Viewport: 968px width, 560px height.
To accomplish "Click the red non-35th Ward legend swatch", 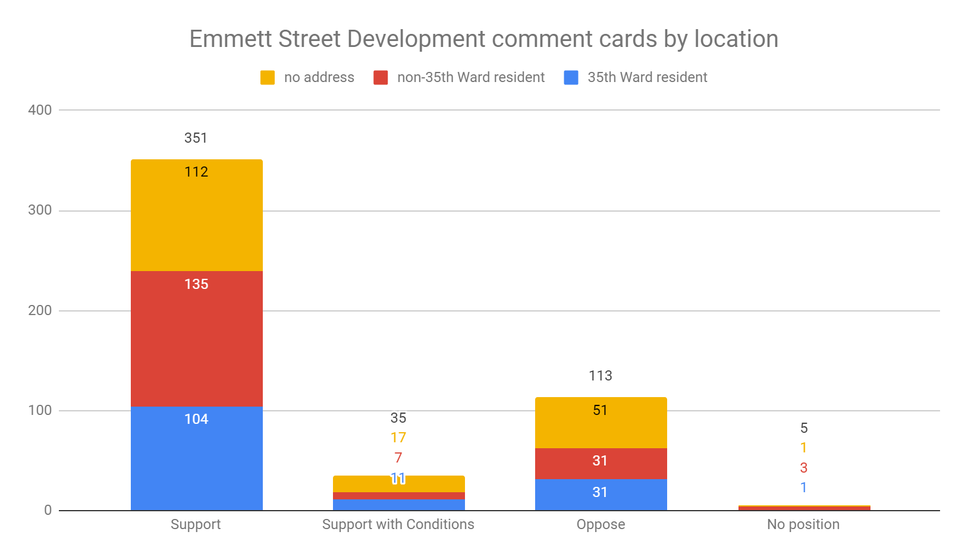I will (x=381, y=78).
